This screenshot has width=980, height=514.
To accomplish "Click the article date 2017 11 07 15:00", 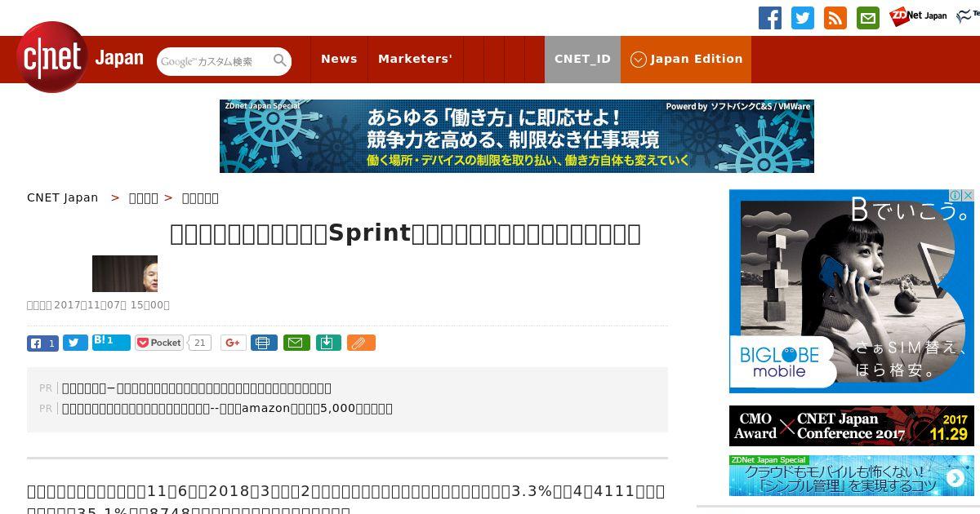I will click(98, 305).
